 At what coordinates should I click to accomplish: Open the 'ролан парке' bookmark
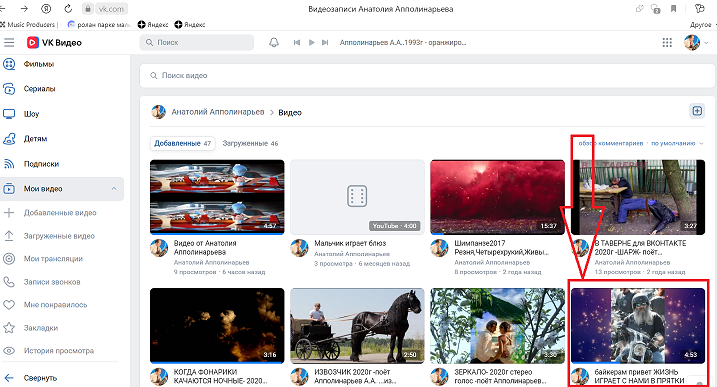point(99,25)
